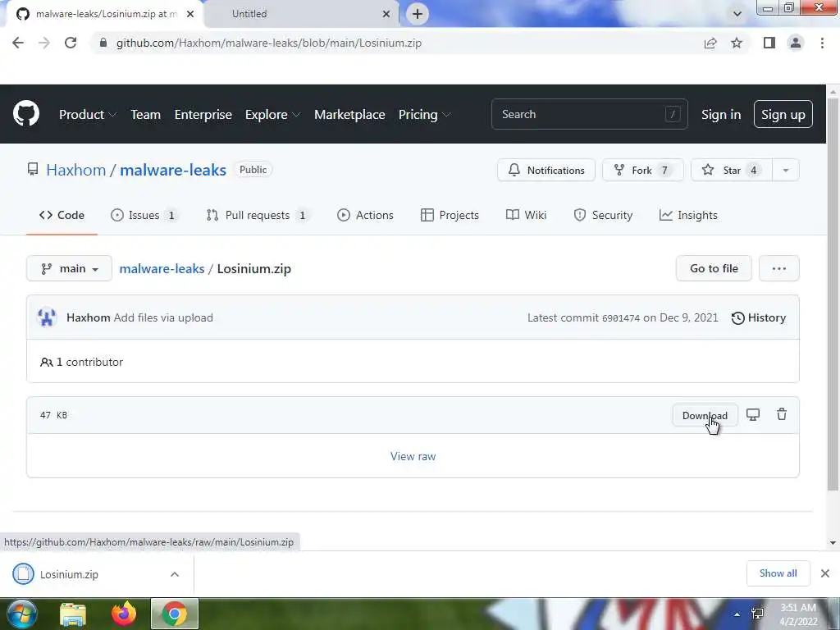This screenshot has width=840, height=630.
Task: Open a new tab with plus button
Action: point(418,14)
